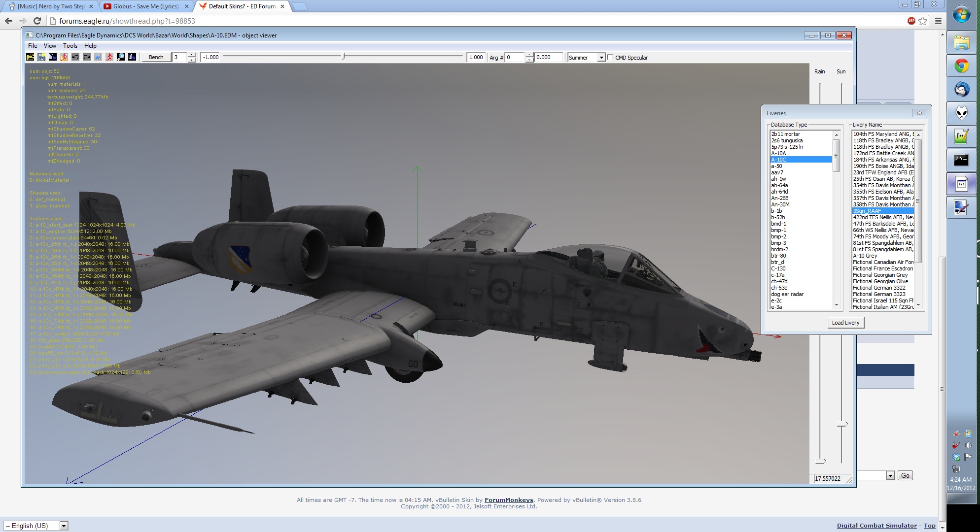This screenshot has height=532, width=980.
Task: Select the A-10 Grey livery
Action: pyautogui.click(x=883, y=256)
